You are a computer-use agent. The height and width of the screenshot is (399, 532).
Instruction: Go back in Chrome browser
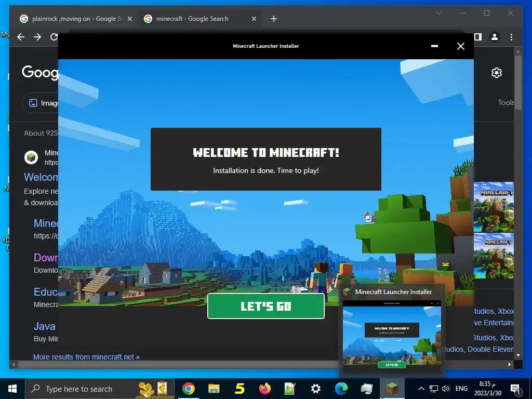[x=21, y=37]
